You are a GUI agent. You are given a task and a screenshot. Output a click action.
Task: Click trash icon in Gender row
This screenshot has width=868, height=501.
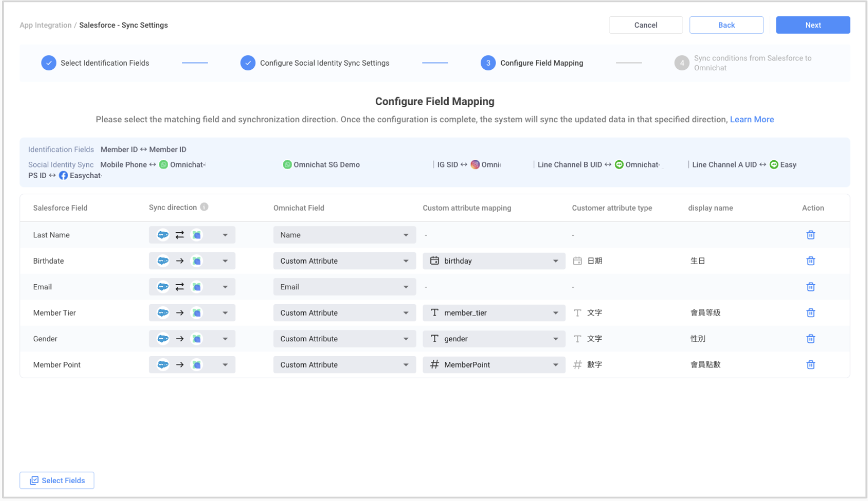(x=810, y=339)
